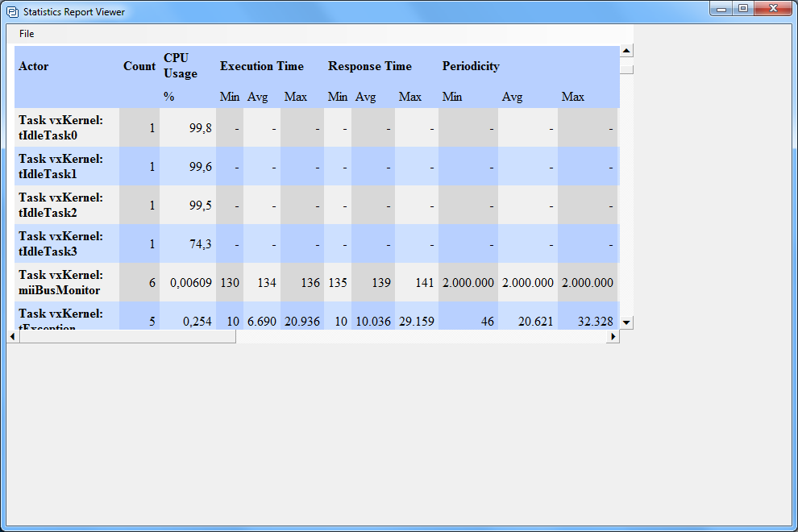The image size is (798, 532).
Task: Click the CPU Usage column header
Action: tap(181, 66)
